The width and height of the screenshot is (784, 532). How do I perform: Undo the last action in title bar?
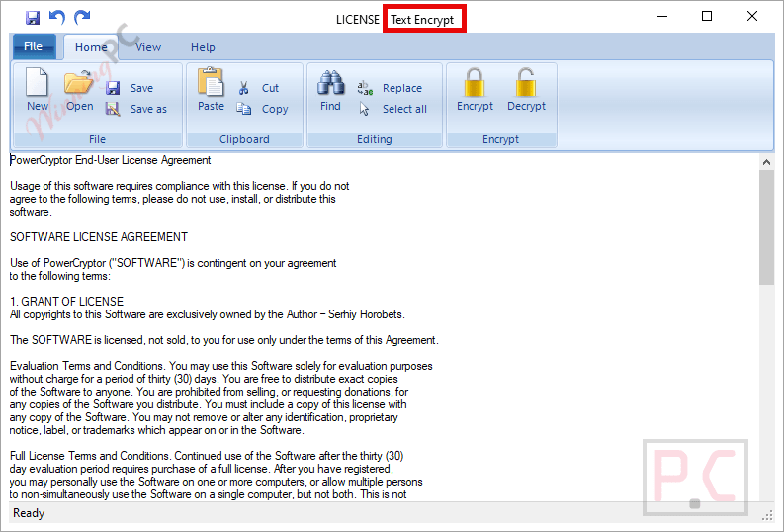click(57, 18)
